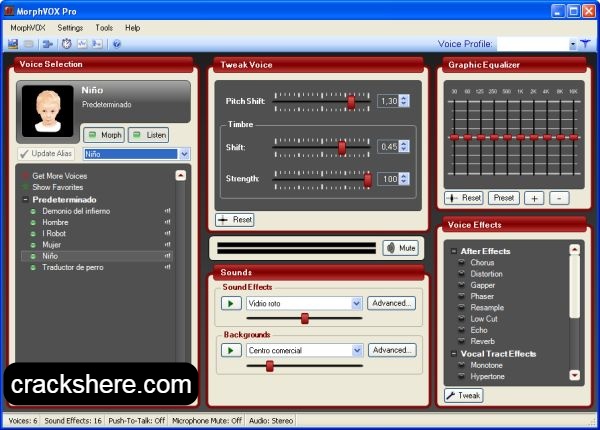Play the Centro comercial background
The width and height of the screenshot is (600, 430).
(x=231, y=350)
